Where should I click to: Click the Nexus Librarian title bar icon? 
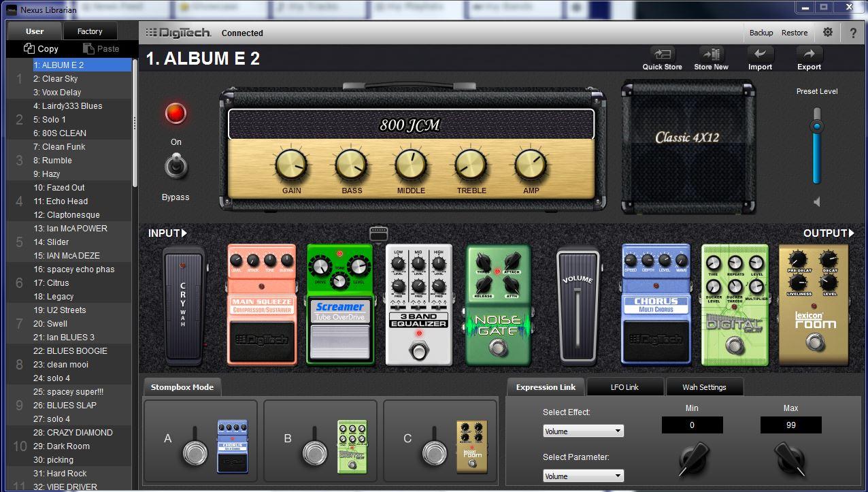pyautogui.click(x=11, y=10)
